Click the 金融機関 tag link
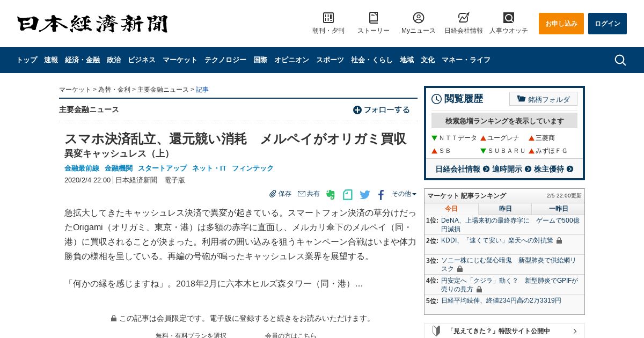Image resolution: width=644 pixels, height=338 pixels. pyautogui.click(x=119, y=168)
